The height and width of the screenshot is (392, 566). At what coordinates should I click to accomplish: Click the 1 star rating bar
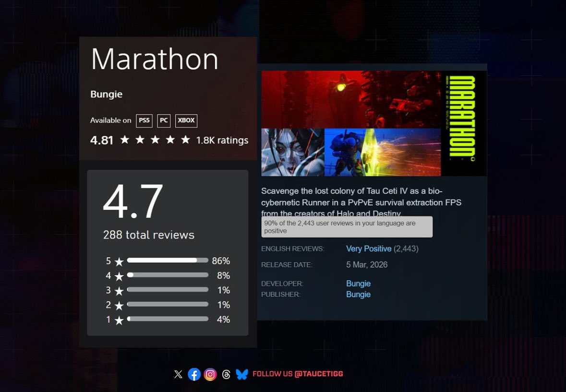[168, 319]
